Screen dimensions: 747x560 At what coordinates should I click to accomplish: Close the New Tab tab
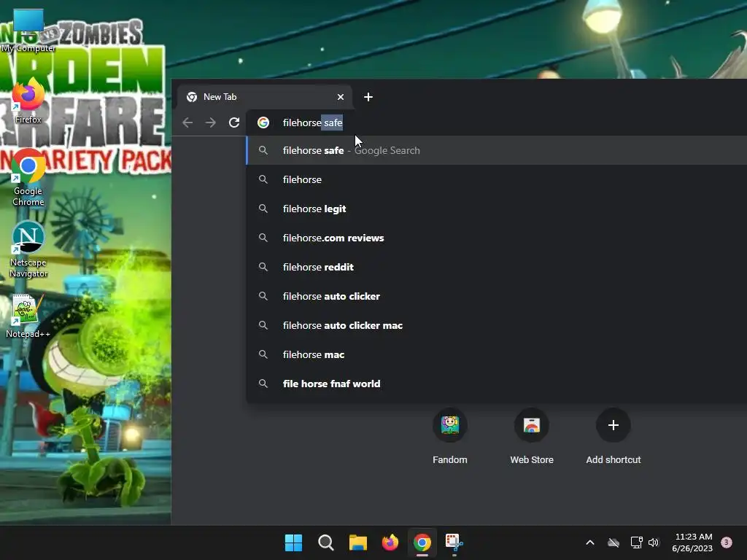(341, 97)
